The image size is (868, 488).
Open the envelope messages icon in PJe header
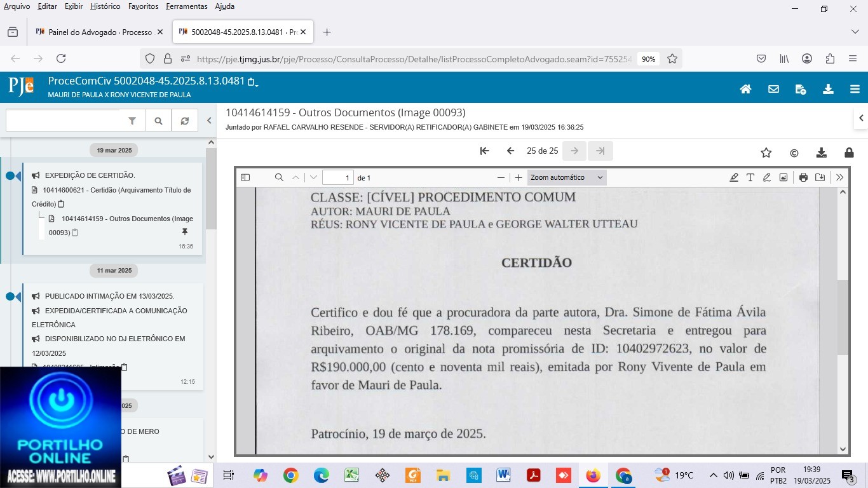click(x=773, y=90)
